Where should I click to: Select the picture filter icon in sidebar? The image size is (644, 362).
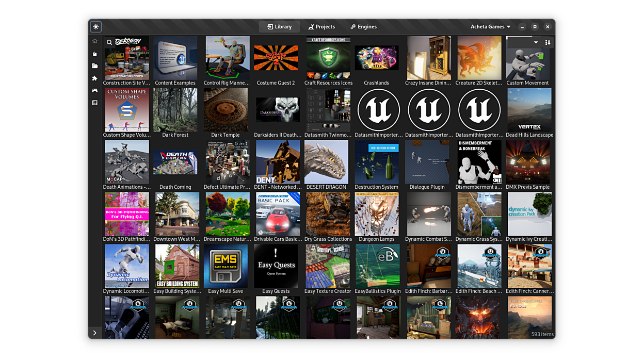click(x=95, y=103)
